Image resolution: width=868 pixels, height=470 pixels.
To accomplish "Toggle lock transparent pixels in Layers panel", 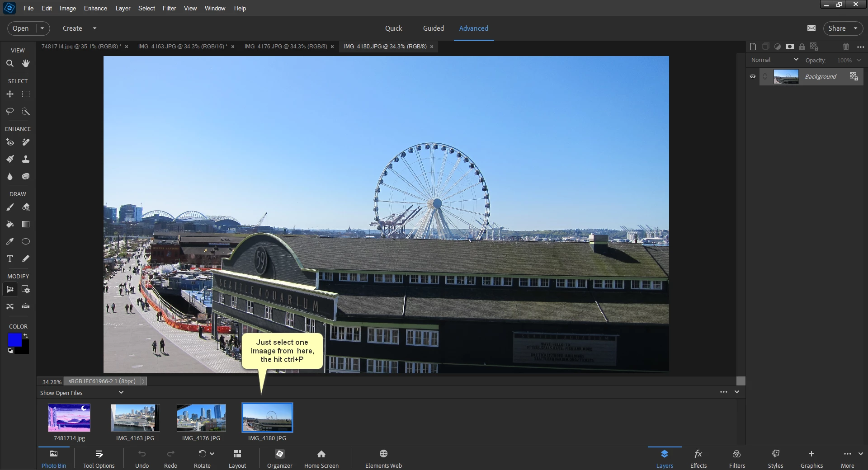I will [814, 47].
